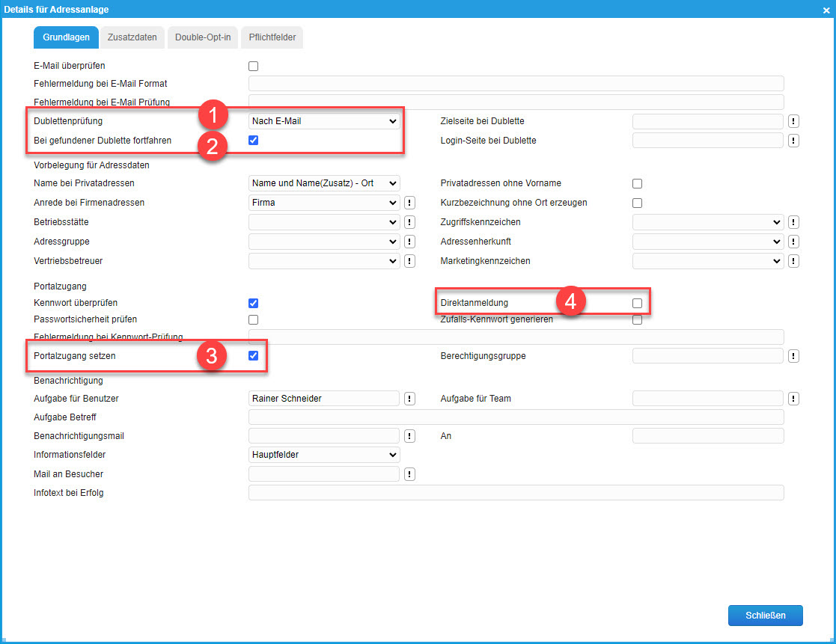Click the lookup icon next to Zielseite bei Dublette
This screenshot has height=644, width=836.
click(x=793, y=121)
